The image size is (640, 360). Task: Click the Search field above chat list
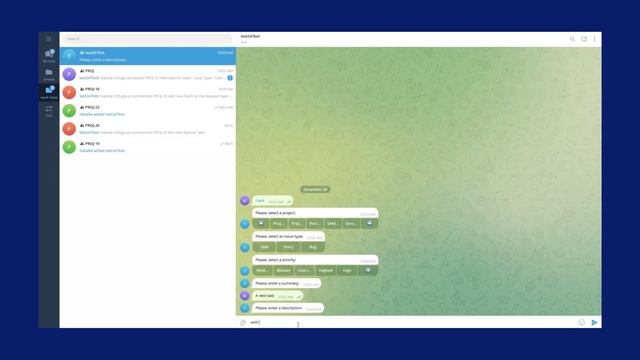[147, 39]
